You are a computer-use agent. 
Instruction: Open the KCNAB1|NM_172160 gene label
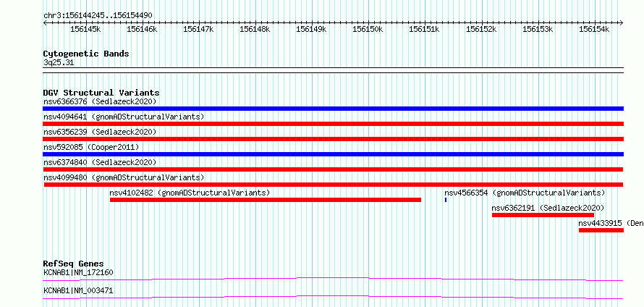tap(78, 272)
